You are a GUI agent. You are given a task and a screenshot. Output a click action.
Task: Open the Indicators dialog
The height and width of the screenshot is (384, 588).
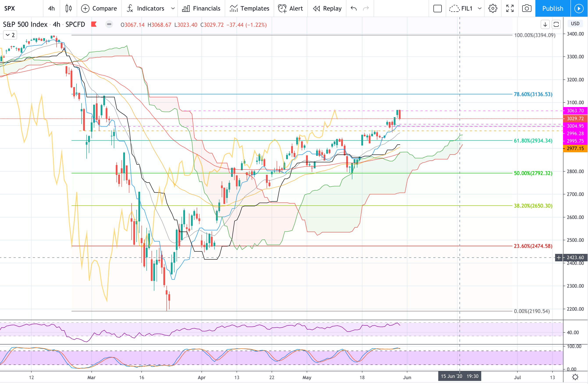pyautogui.click(x=145, y=8)
